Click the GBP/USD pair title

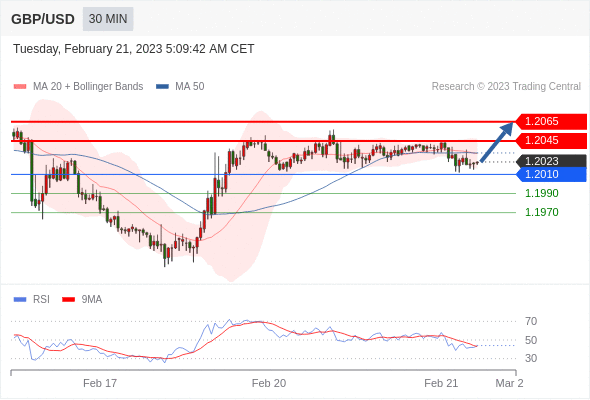[x=43, y=19]
